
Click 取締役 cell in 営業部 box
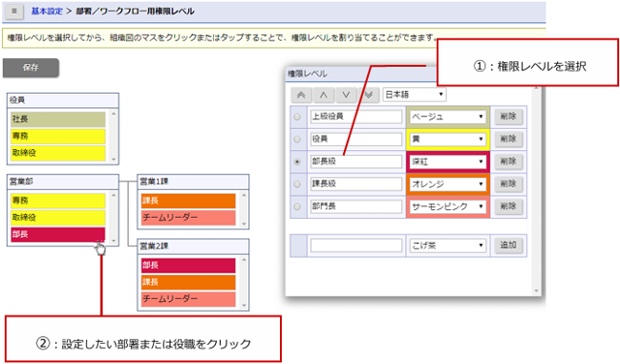58,218
